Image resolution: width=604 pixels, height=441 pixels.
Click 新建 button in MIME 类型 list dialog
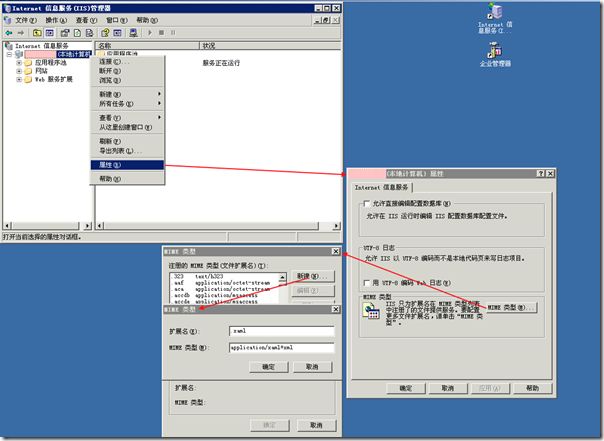tap(312, 276)
